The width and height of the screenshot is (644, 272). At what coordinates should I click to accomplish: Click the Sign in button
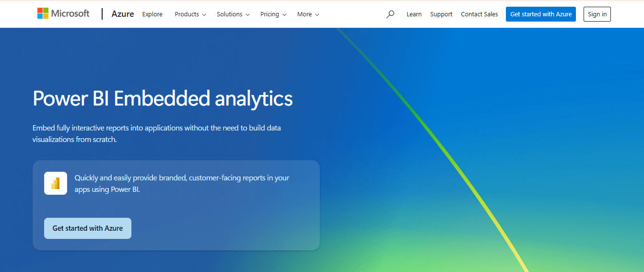click(x=597, y=14)
